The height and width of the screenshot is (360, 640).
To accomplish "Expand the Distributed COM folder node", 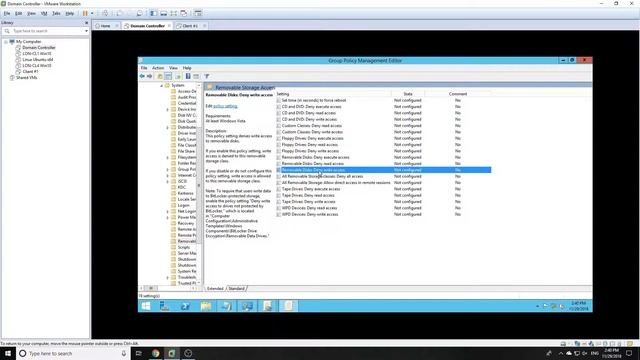I will [167, 127].
